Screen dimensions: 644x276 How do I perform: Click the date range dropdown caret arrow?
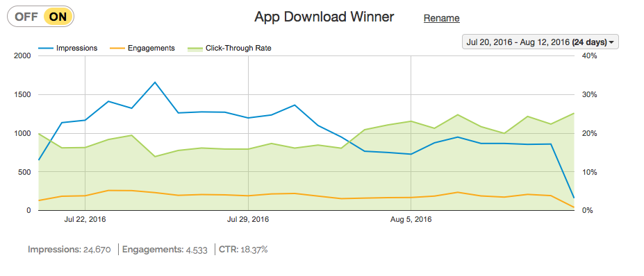[x=611, y=43]
